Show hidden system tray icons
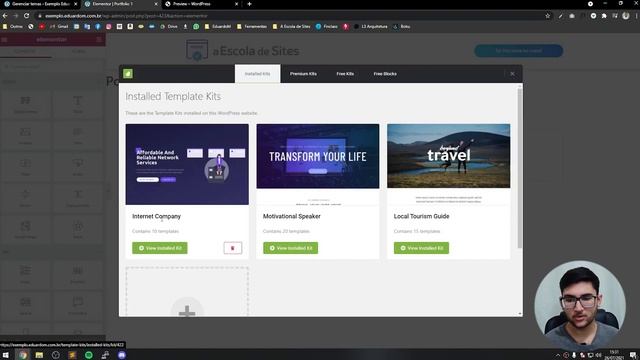The width and height of the screenshot is (640, 360). [x=558, y=355]
